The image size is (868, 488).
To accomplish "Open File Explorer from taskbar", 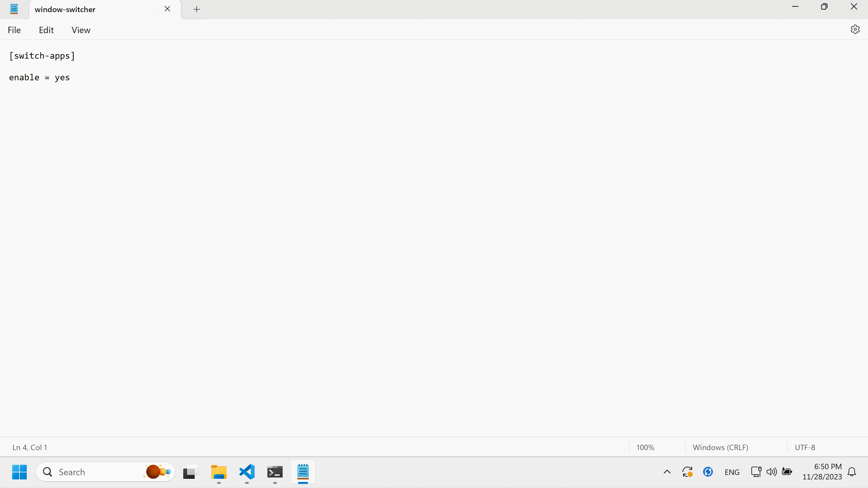I will pos(219,472).
